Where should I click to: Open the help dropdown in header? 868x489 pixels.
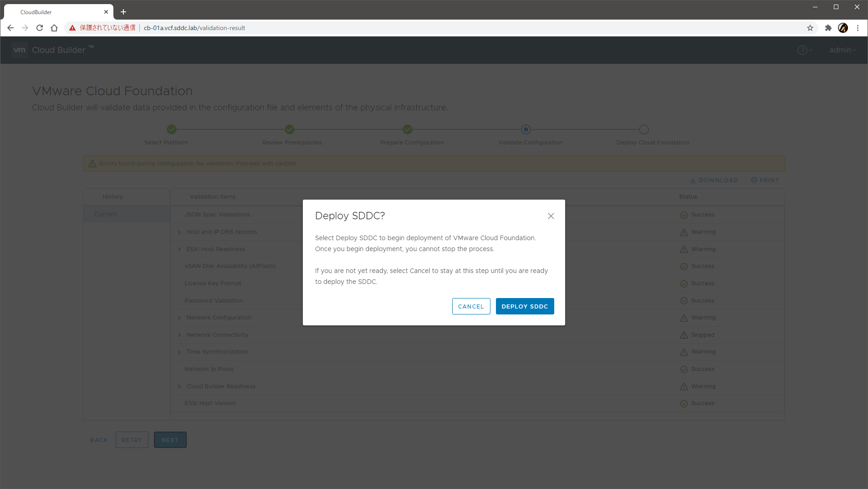[805, 50]
